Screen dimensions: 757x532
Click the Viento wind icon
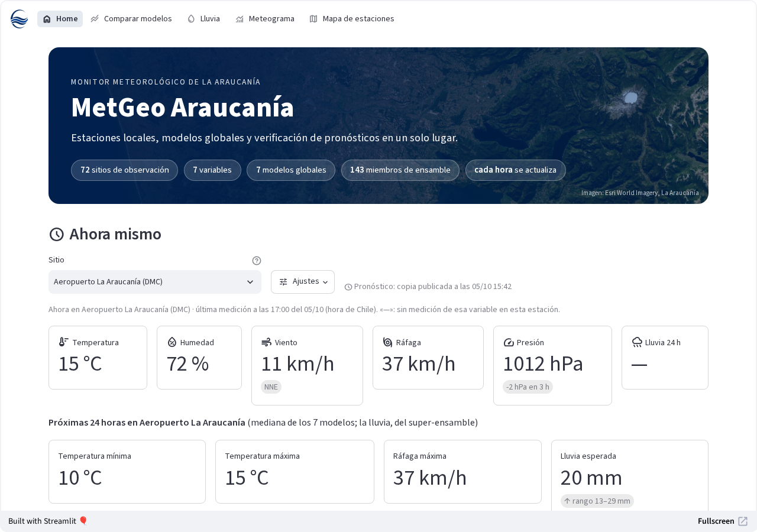point(266,342)
